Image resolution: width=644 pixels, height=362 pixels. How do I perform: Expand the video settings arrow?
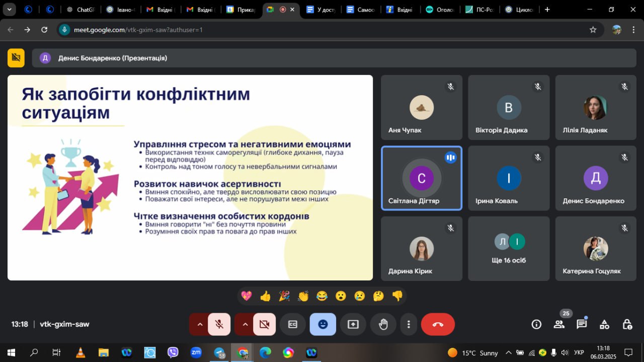245,324
